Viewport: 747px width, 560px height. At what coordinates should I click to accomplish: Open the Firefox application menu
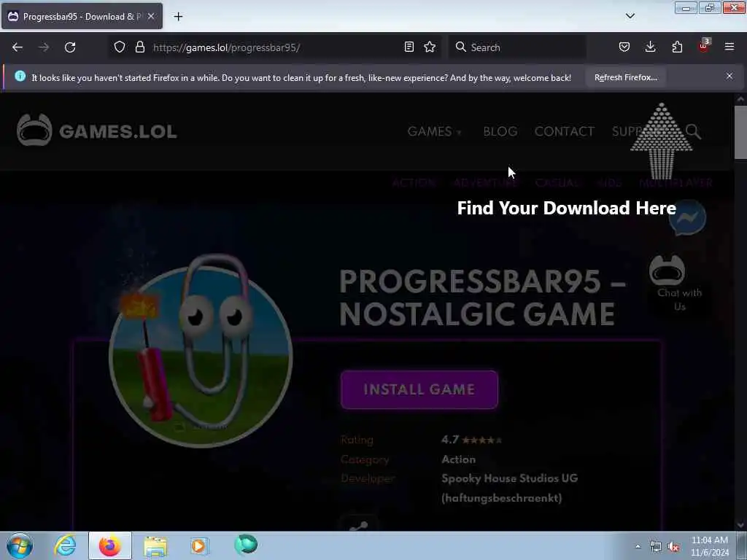pos(729,47)
